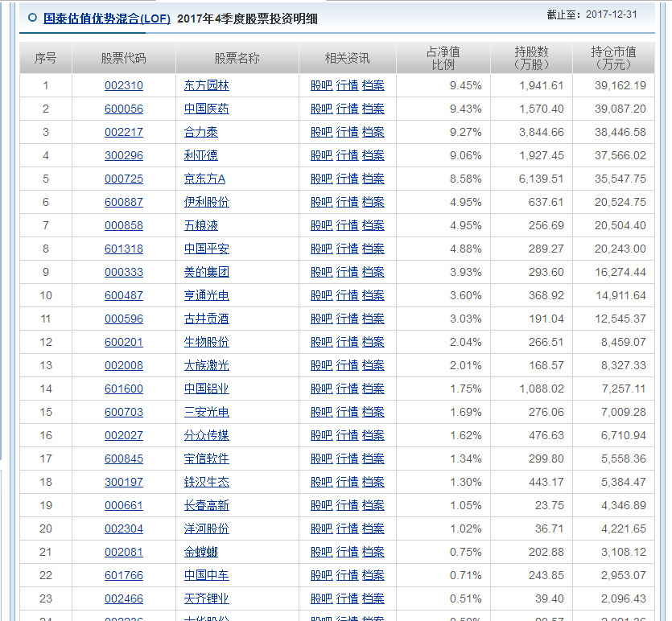
Task: Open 股吧 for 美的集团 row
Action: coord(321,273)
